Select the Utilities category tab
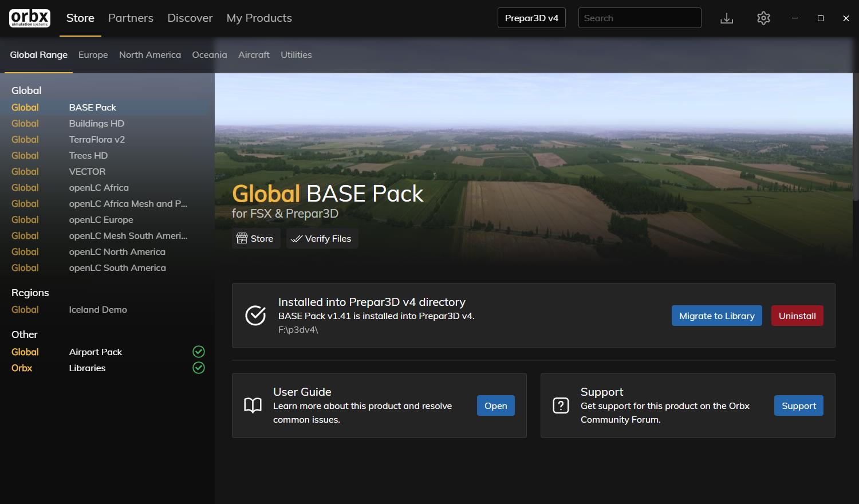Viewport: 859px width, 504px height. [x=296, y=55]
